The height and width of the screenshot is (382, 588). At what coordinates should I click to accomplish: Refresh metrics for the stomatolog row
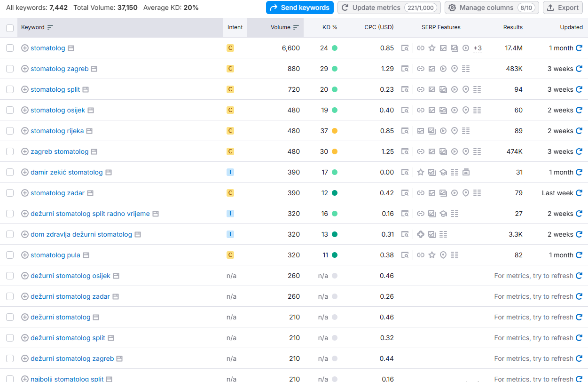coord(579,48)
